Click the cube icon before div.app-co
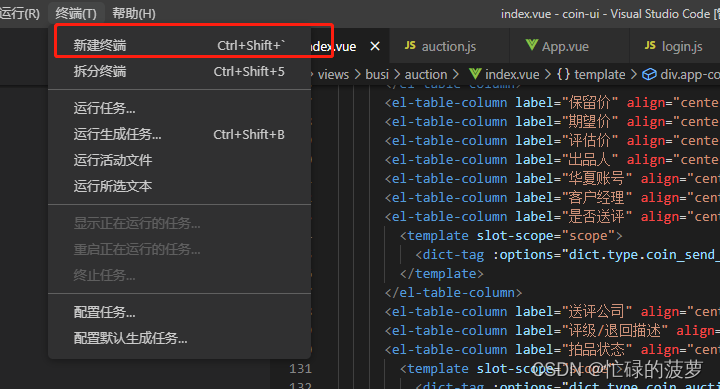Viewport: 720px width, 389px height. pyautogui.click(x=649, y=74)
